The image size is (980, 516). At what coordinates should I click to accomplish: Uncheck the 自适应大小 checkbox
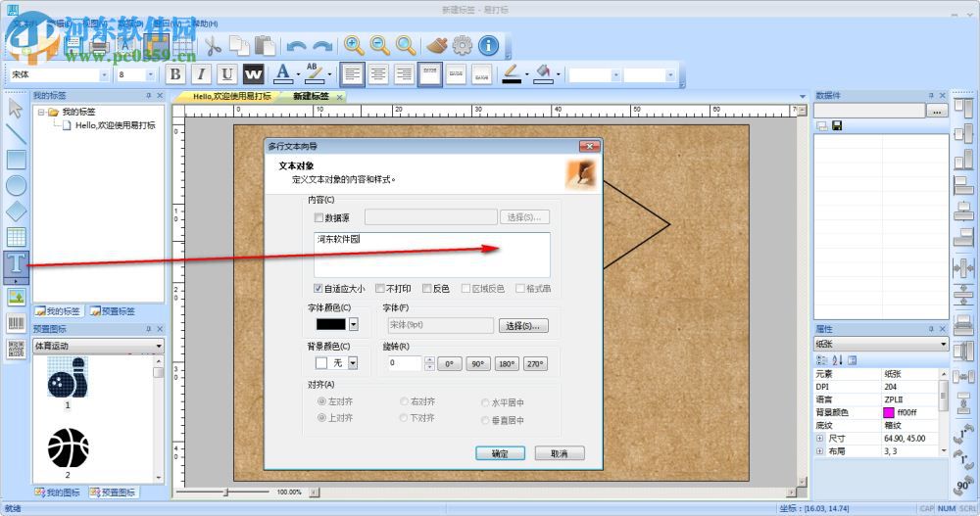coord(318,288)
